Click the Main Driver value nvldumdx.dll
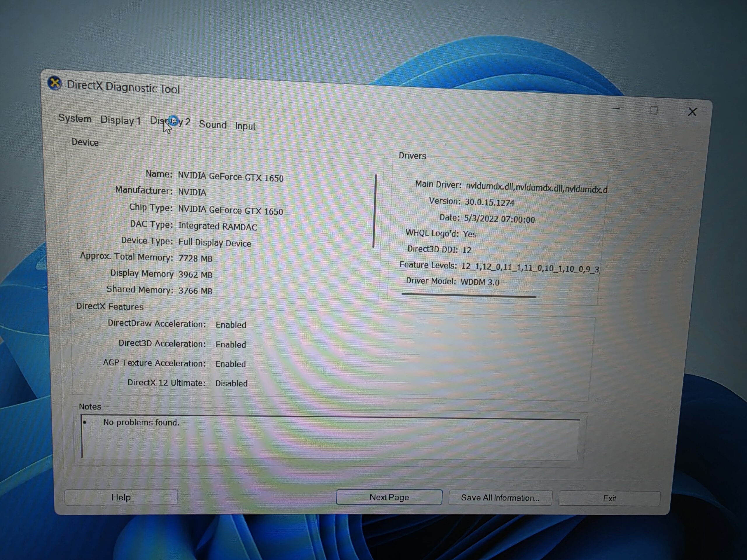This screenshot has width=747, height=560. [x=537, y=187]
